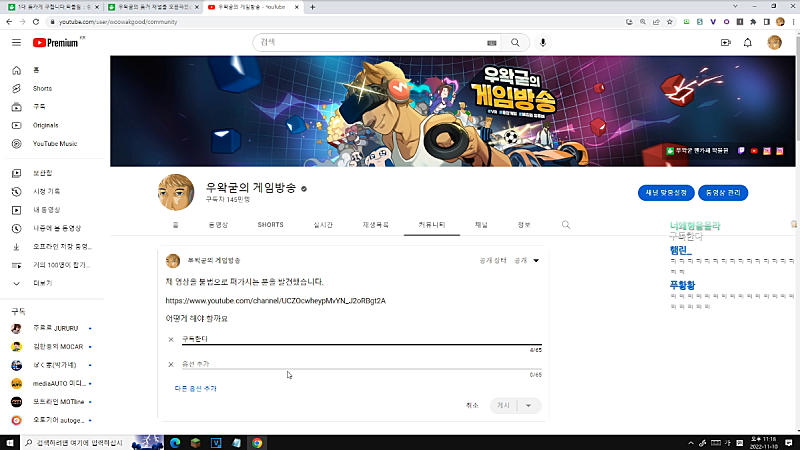
Task: Remove the empty second poll option
Action: click(171, 364)
